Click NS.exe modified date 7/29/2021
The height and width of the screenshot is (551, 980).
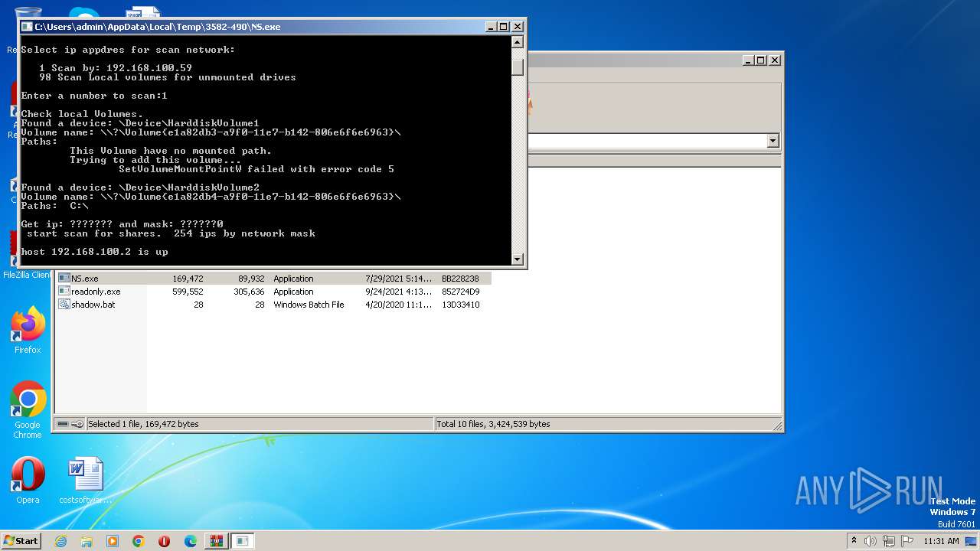tap(399, 279)
